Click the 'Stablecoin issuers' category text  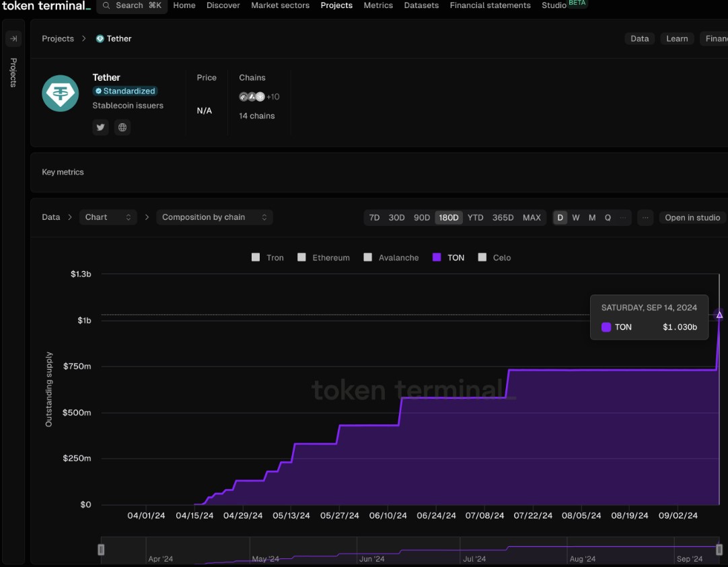coord(128,106)
